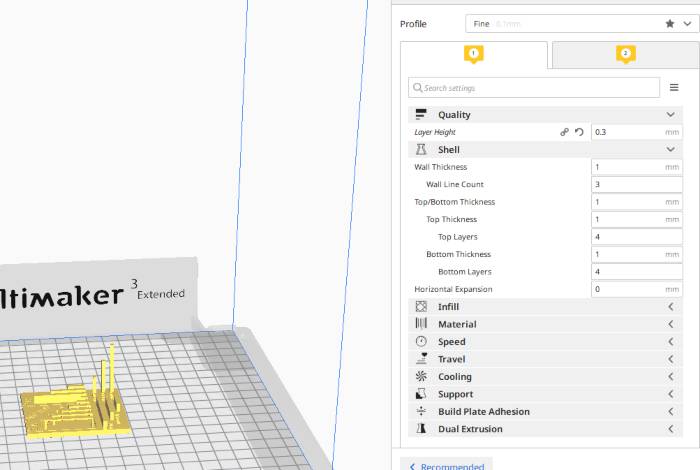Viewport: 700px width, 470px height.
Task: Click the Travel category icon
Action: click(x=421, y=358)
